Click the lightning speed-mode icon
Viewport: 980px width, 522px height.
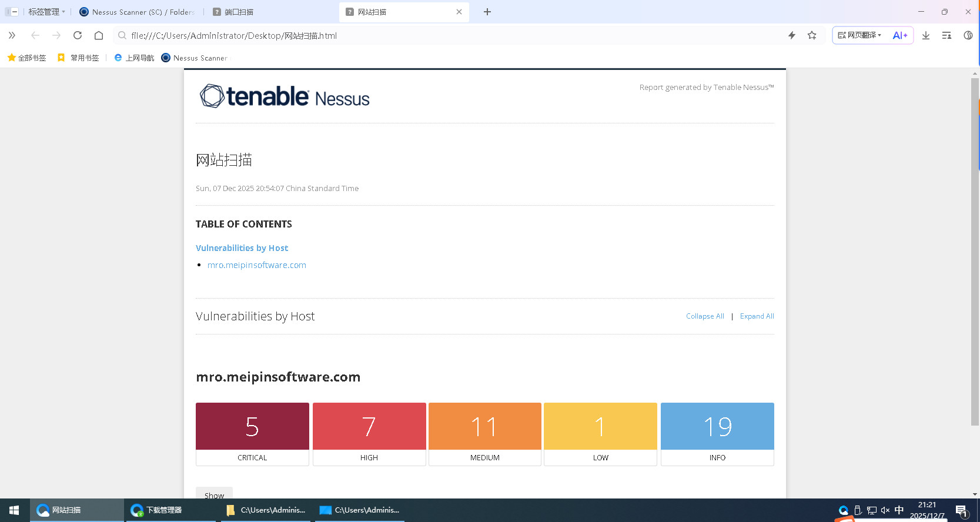(x=792, y=35)
